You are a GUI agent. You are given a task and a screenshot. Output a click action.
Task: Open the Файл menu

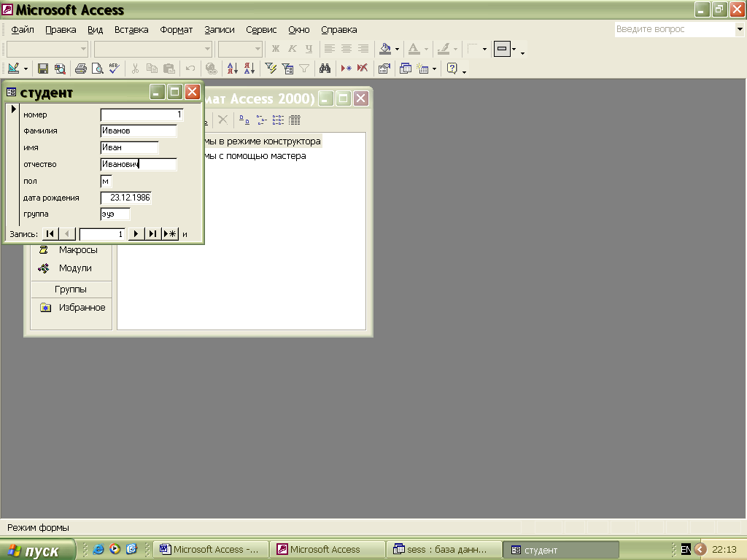point(23,29)
